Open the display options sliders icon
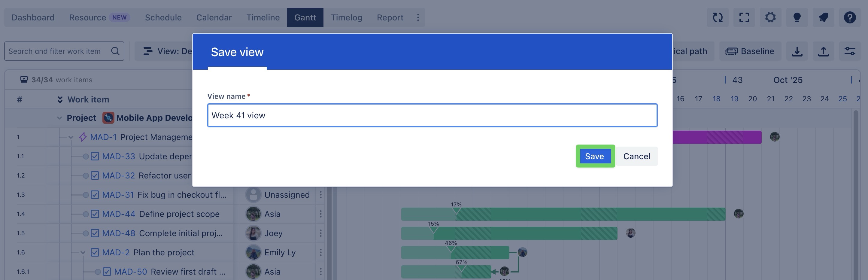Image resolution: width=868 pixels, height=280 pixels. (x=850, y=51)
